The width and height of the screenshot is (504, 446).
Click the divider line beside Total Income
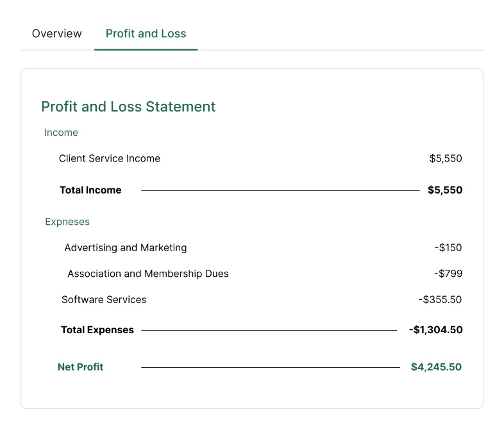[x=280, y=190]
